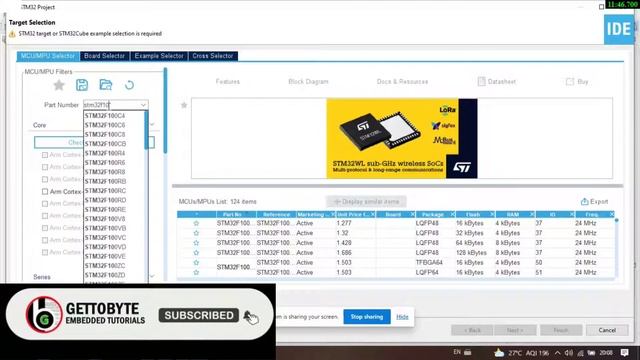Select the MCU/MPU Selector tab
The height and width of the screenshot is (360, 640).
click(x=48, y=56)
